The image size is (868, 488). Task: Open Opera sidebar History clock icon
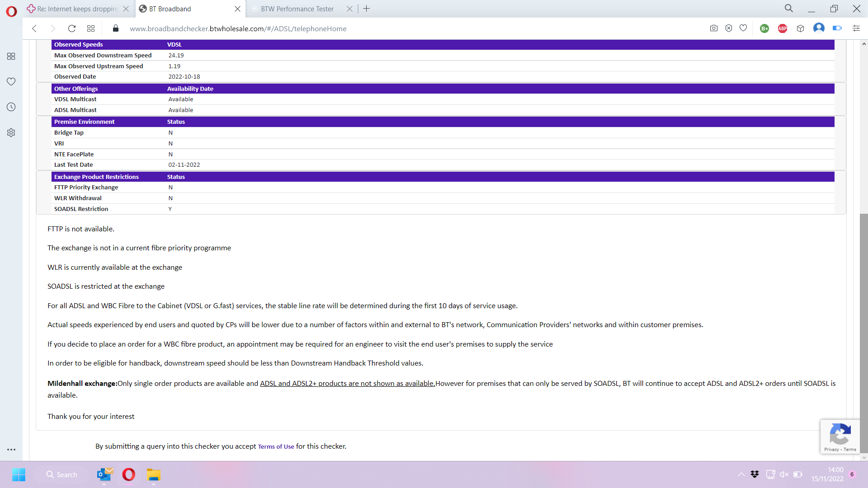click(x=11, y=107)
